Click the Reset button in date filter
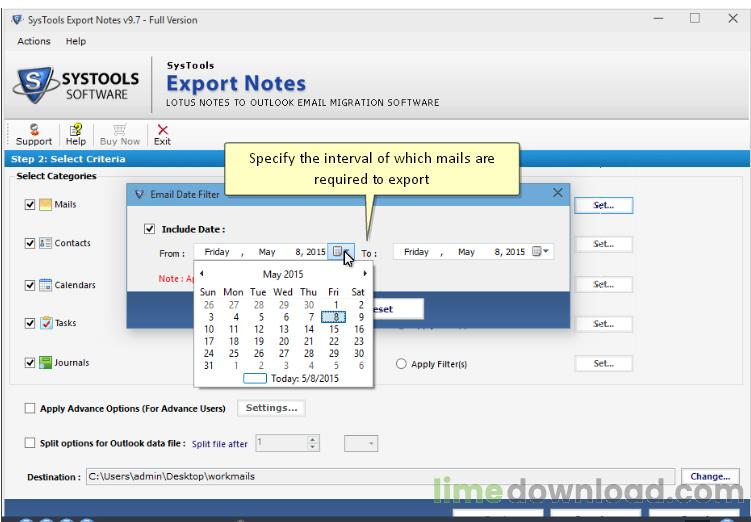 [x=398, y=309]
